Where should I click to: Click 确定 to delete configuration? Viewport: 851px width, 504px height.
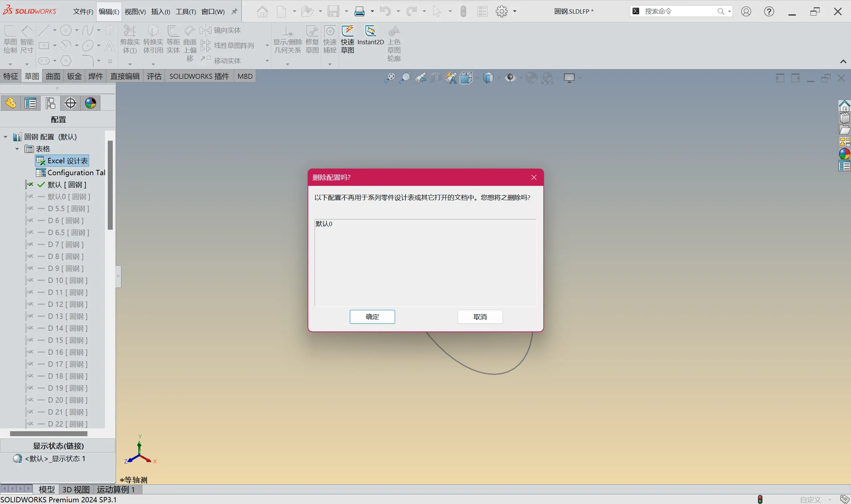coord(372,316)
